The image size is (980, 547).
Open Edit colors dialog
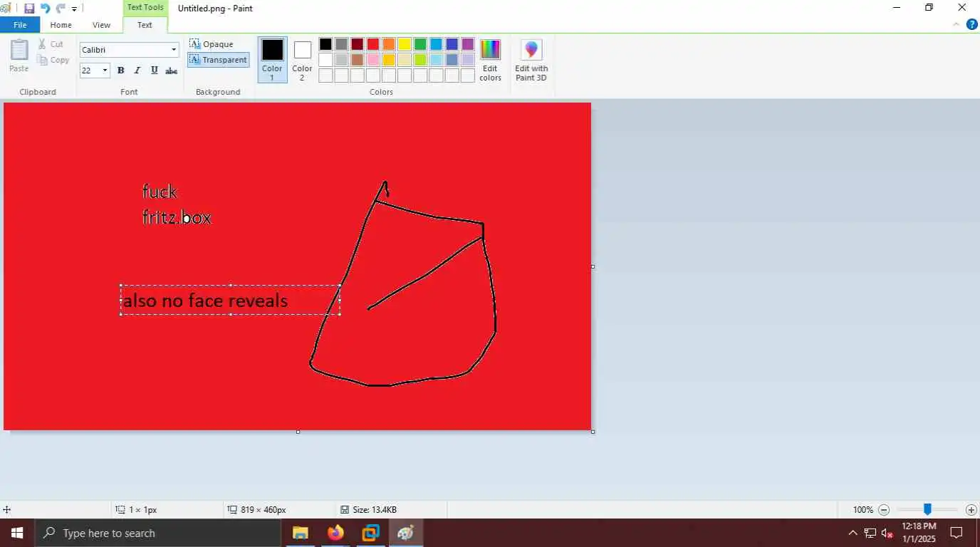click(490, 60)
